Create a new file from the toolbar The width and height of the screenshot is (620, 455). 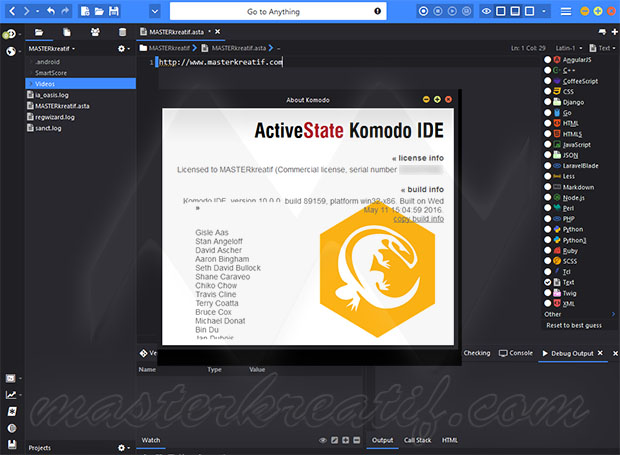85,11
